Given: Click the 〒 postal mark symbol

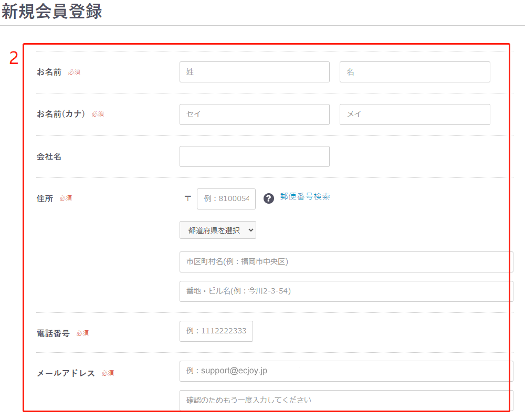Looking at the screenshot, I should tap(187, 198).
